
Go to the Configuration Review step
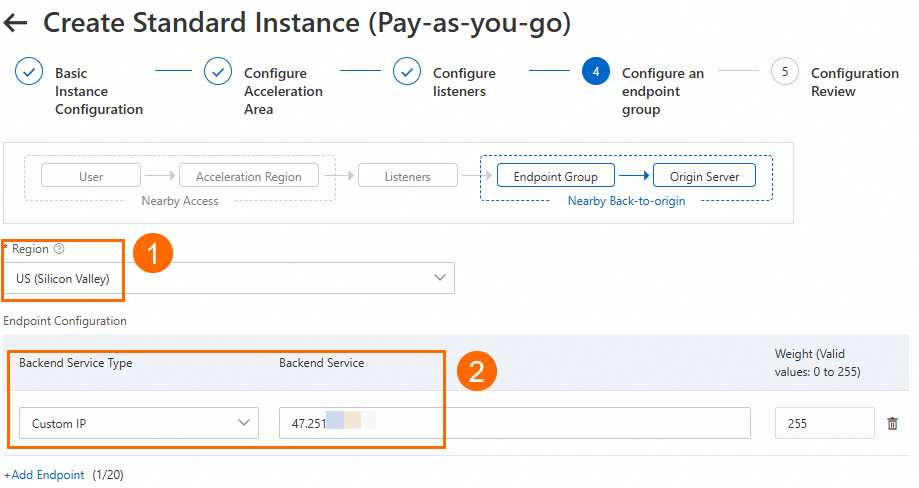pos(854,82)
